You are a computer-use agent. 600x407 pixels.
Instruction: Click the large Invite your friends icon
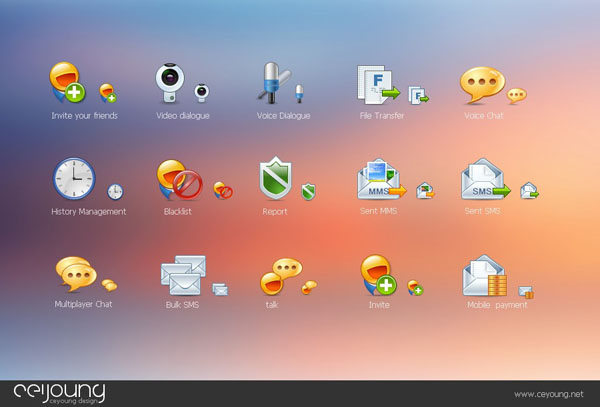coord(68,83)
